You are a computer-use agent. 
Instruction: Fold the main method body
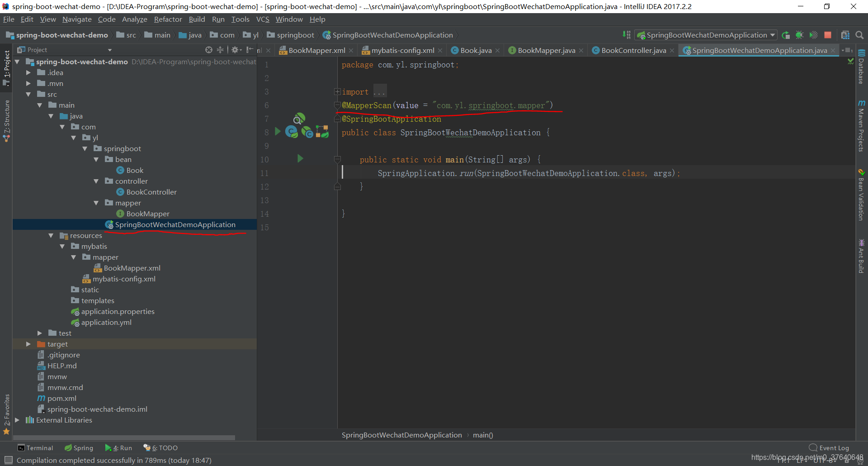tap(337, 159)
